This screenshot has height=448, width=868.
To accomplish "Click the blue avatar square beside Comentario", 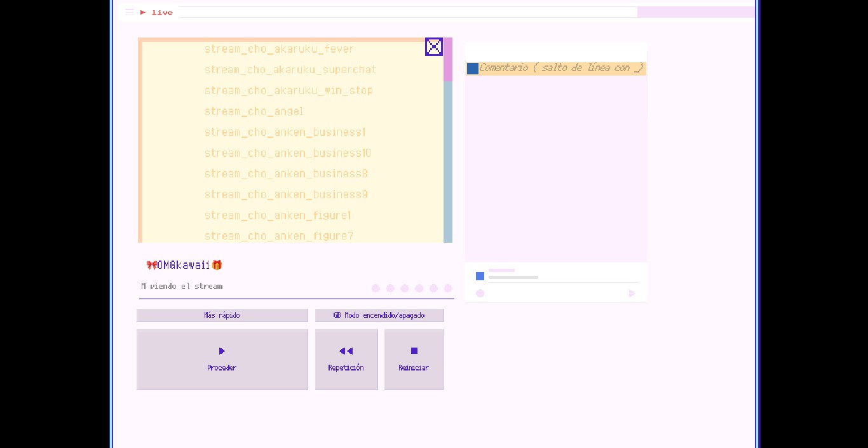I will pos(472,68).
